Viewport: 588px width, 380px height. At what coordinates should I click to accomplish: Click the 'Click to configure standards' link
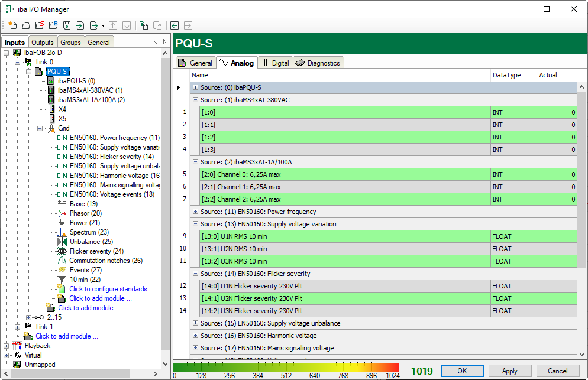111,289
